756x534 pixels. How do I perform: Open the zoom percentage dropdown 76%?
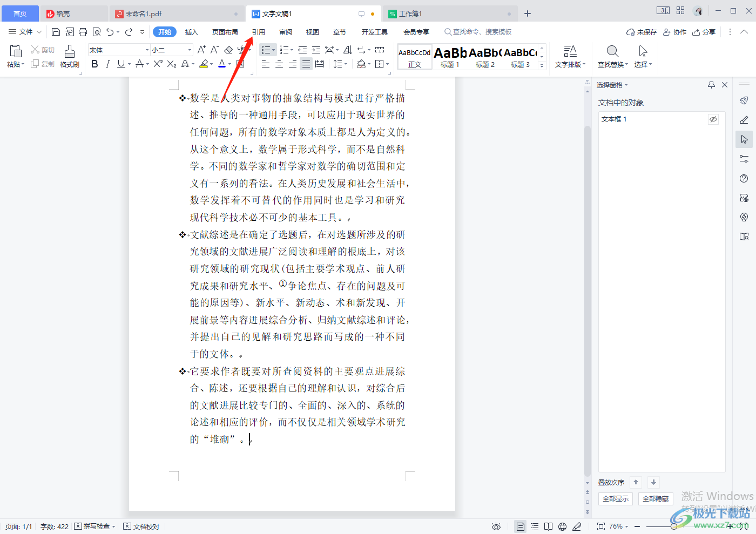click(x=619, y=526)
